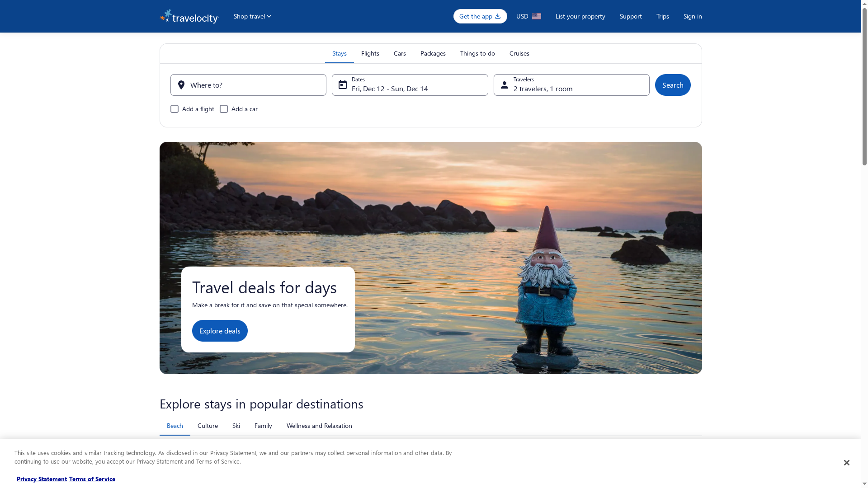Image resolution: width=868 pixels, height=488 pixels.
Task: Dismiss the cookie banner with the X
Action: (x=847, y=463)
